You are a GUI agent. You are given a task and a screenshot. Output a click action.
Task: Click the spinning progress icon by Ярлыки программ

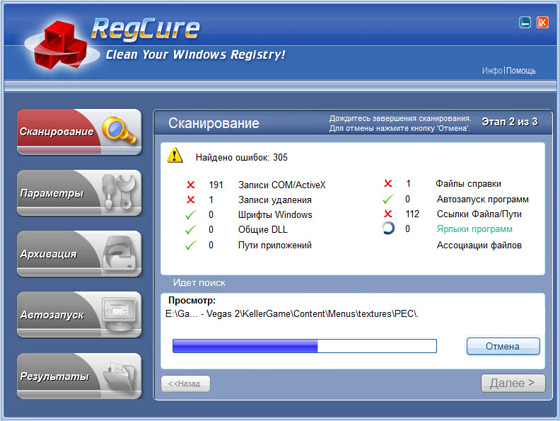click(x=388, y=228)
